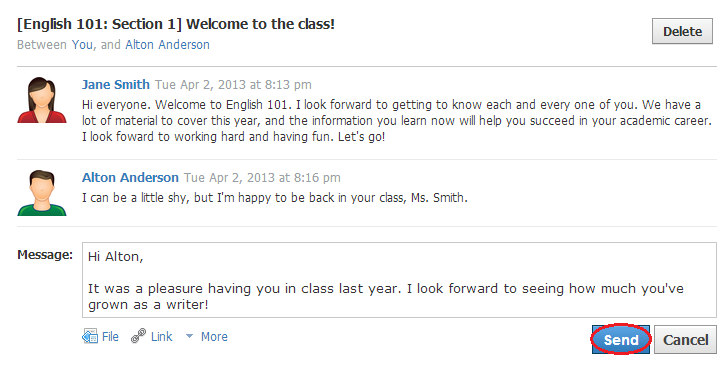Viewport: 728px width, 368px height.
Task: Open Alton Anderson's name in message
Action: pos(130,177)
